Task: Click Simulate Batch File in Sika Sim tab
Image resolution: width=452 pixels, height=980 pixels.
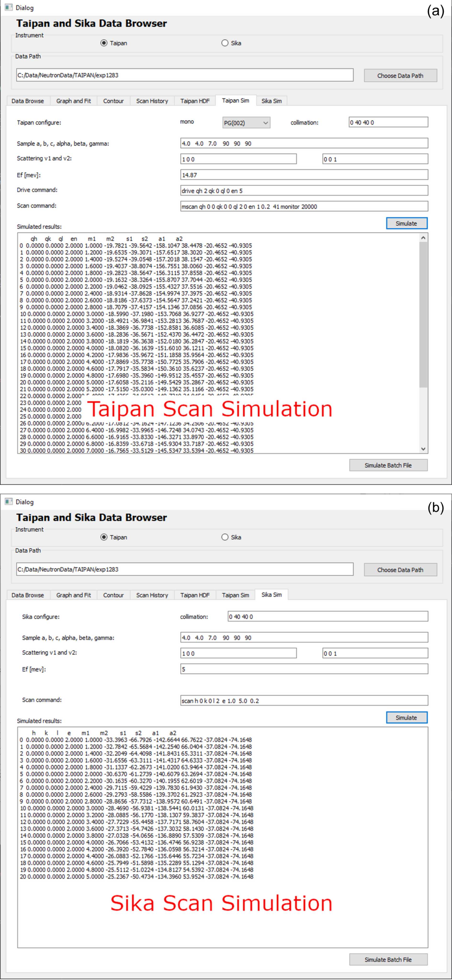Action: coord(388,959)
